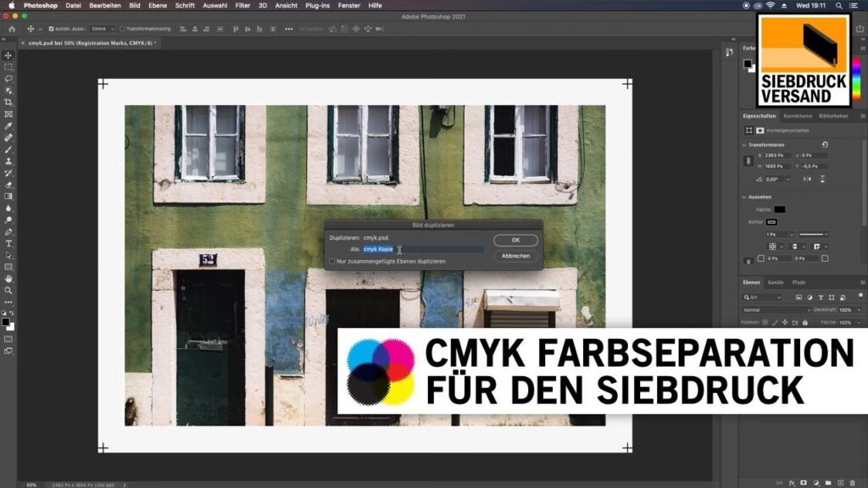868x488 pixels.
Task: Pick the Eyedropper tool
Action: 8,125
